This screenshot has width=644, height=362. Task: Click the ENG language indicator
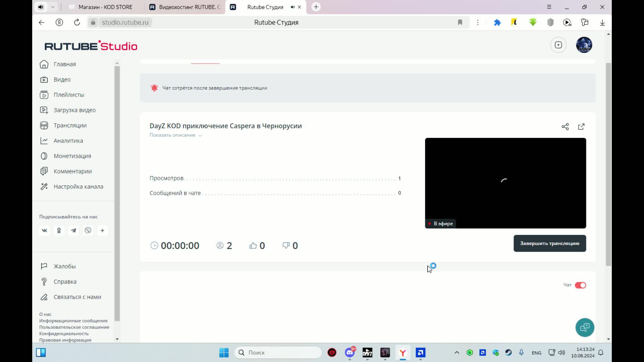[x=537, y=353]
